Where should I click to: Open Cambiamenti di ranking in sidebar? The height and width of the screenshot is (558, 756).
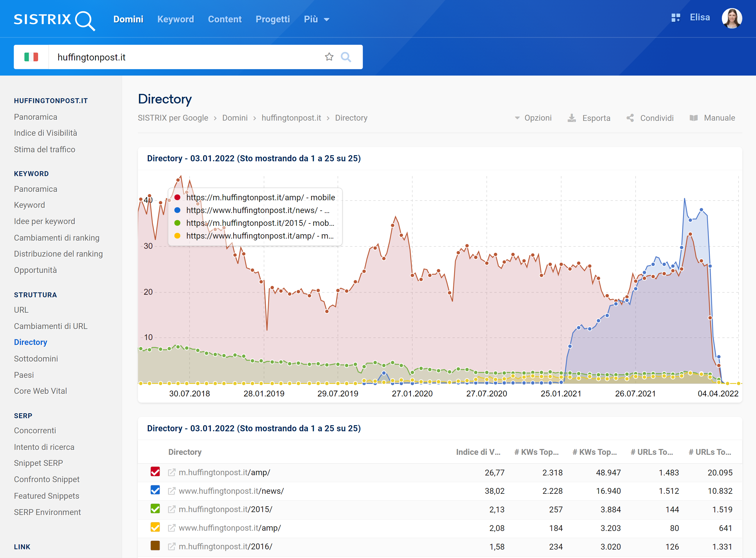pos(57,238)
